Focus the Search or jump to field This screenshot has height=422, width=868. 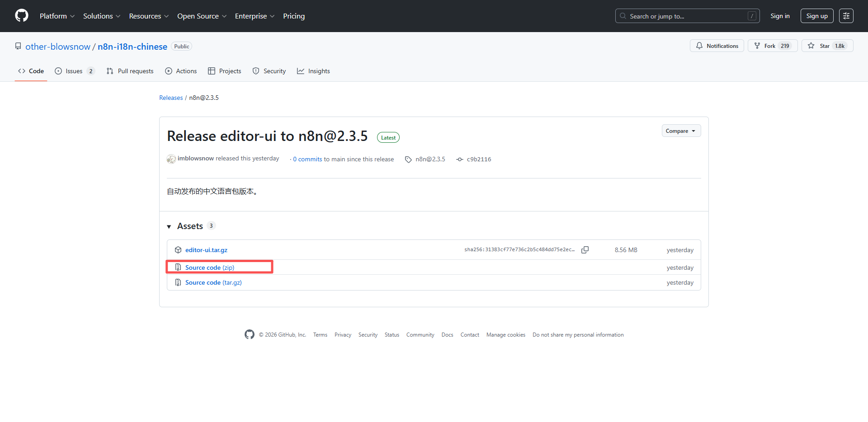tap(687, 16)
